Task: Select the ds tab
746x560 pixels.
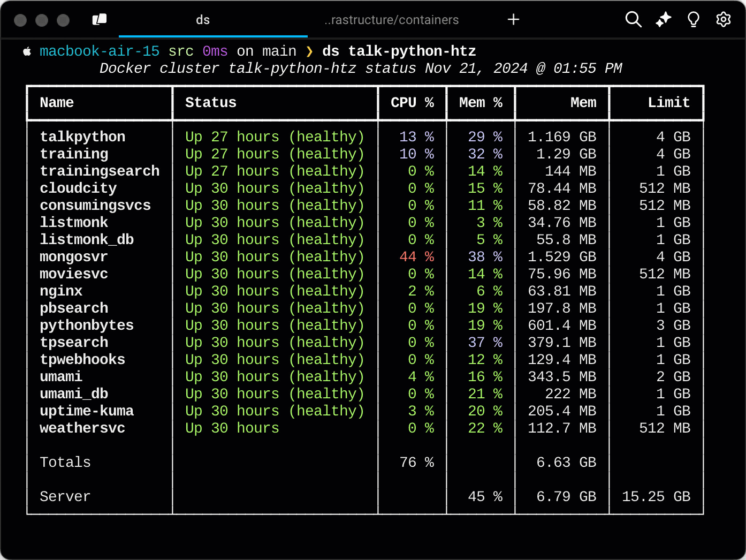Action: (x=202, y=20)
